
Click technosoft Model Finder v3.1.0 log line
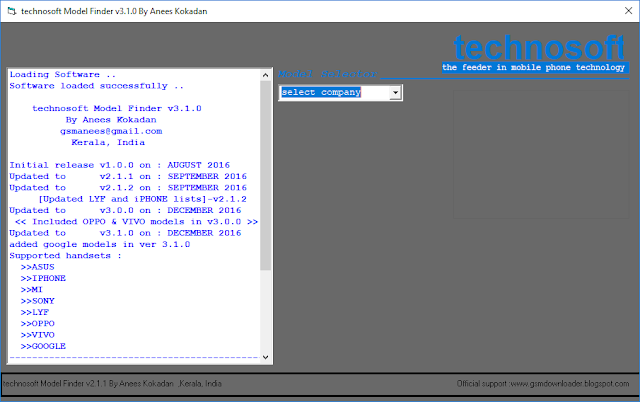(117, 109)
